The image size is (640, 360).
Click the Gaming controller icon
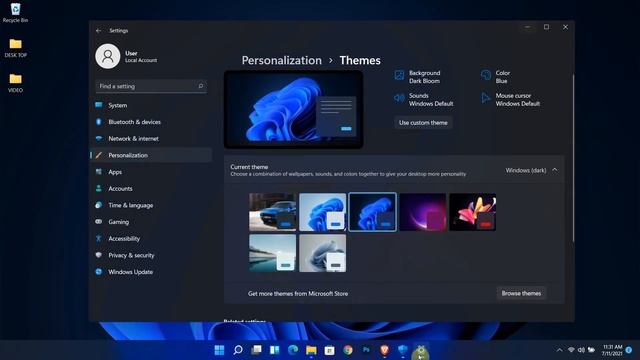click(98, 222)
